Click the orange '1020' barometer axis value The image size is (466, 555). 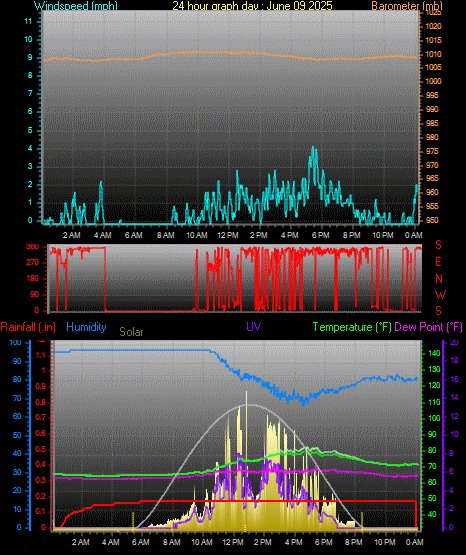[433, 26]
